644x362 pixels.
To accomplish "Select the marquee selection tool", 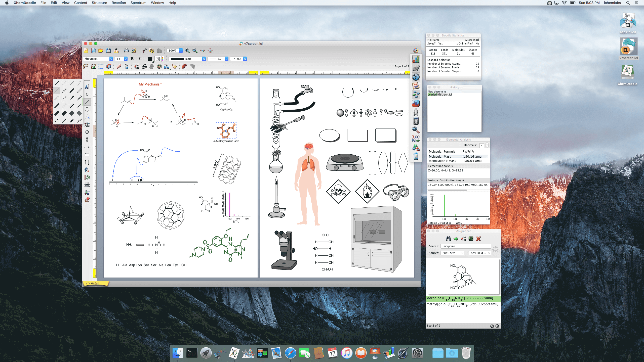I will [101, 66].
